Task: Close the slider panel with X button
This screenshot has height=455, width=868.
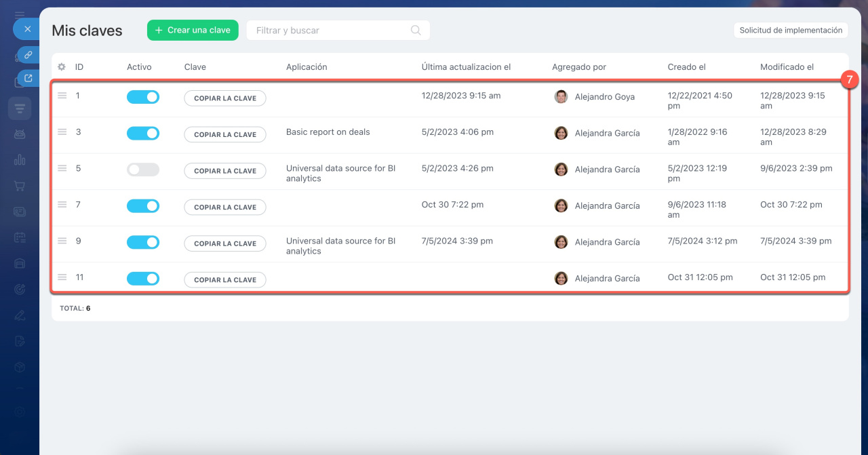Action: pyautogui.click(x=27, y=29)
